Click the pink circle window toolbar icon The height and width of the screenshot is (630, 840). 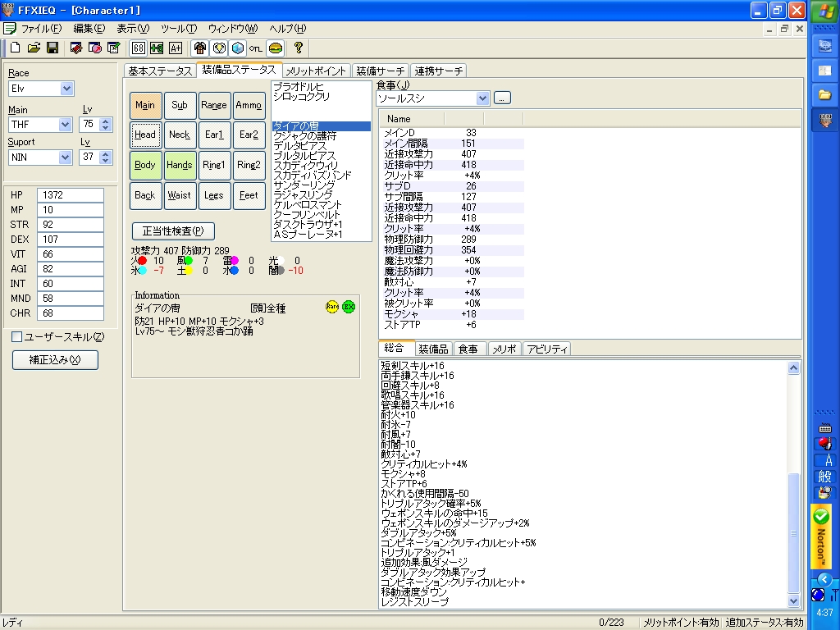pyautogui.click(x=95, y=48)
